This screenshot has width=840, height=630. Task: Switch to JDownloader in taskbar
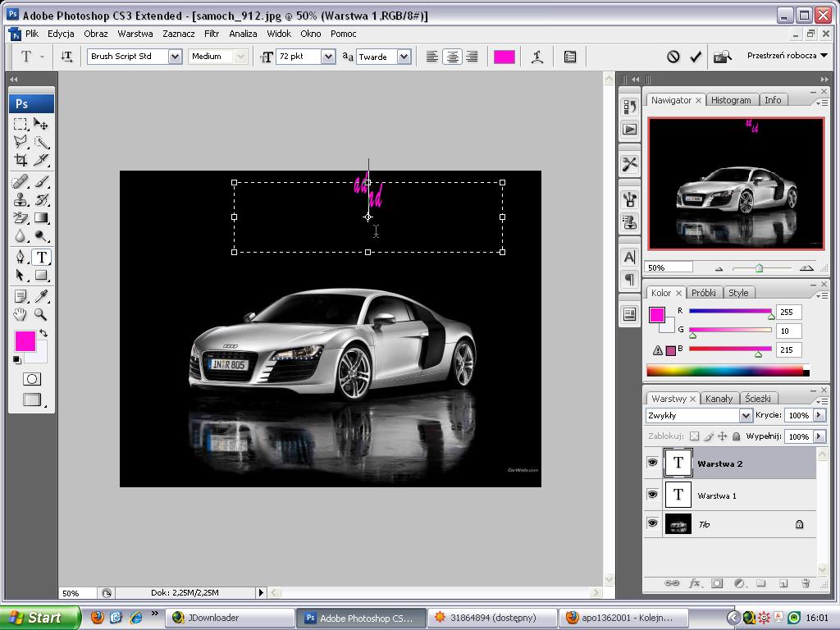click(231, 618)
